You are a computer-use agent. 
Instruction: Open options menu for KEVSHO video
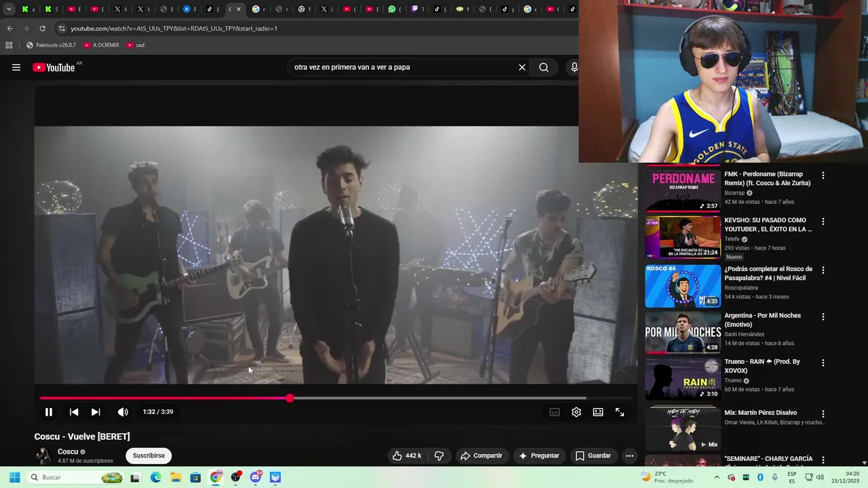(823, 222)
